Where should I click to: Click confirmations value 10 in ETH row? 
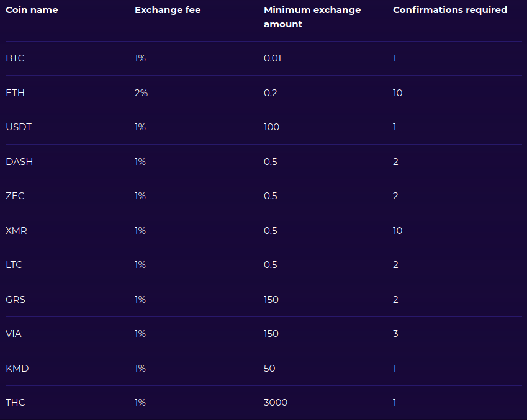[398, 93]
